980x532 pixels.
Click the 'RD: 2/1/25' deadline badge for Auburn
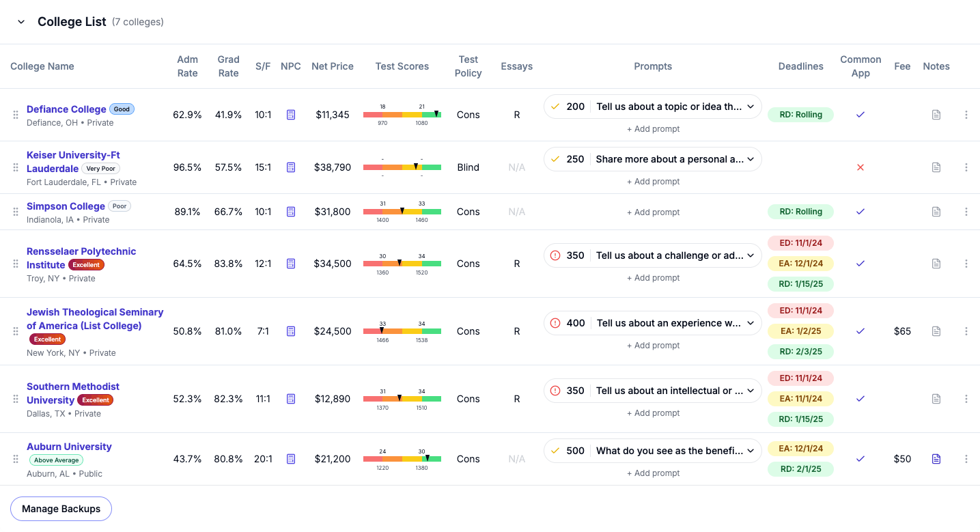[x=800, y=469]
